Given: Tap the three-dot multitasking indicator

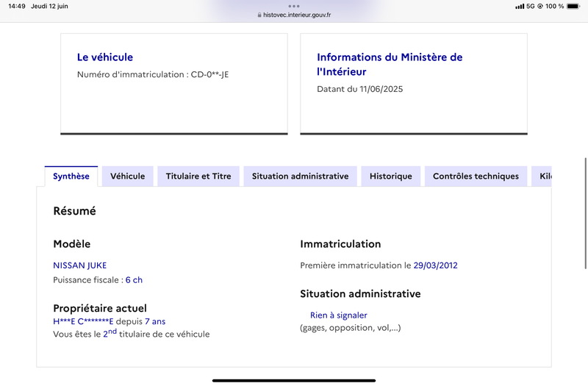Looking at the screenshot, I should click(294, 6).
